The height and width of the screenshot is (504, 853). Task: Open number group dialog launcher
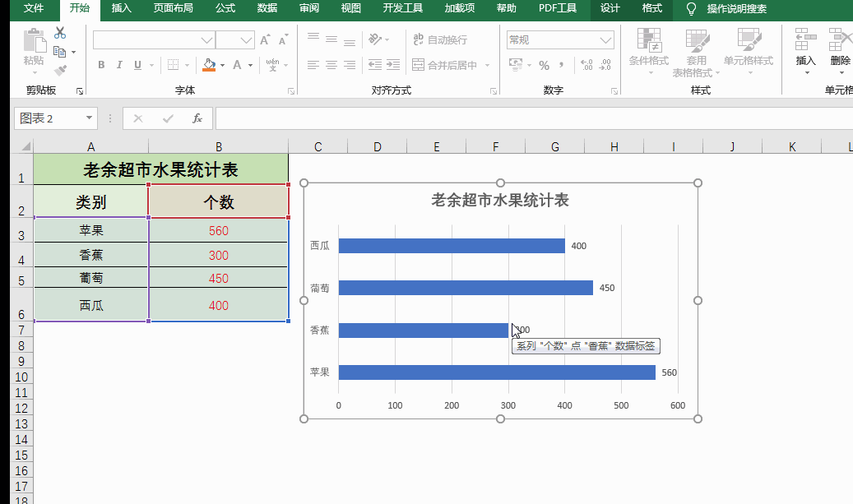(614, 91)
